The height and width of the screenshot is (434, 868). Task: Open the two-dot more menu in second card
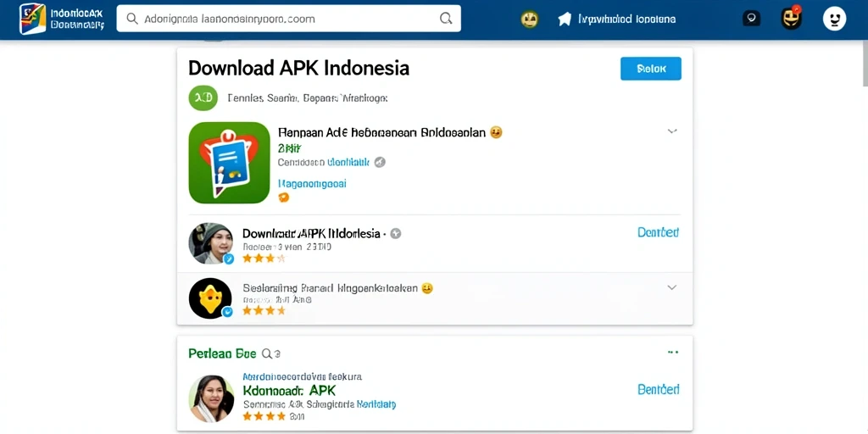(x=673, y=352)
